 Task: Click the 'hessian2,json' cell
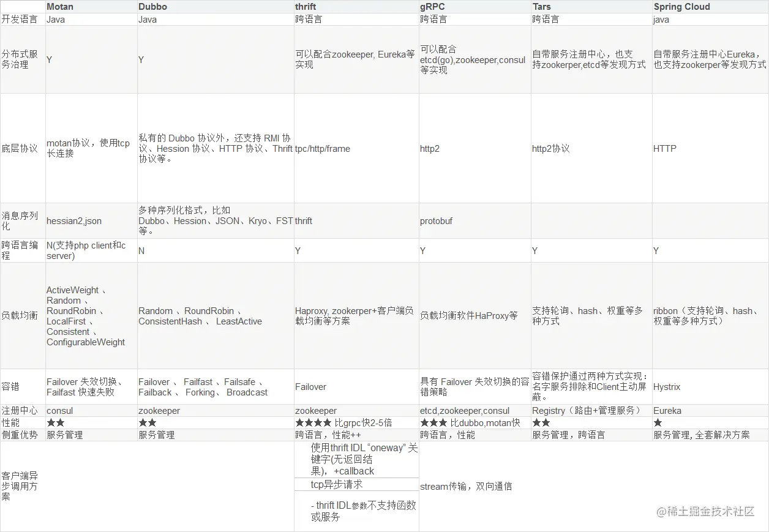[x=74, y=220]
